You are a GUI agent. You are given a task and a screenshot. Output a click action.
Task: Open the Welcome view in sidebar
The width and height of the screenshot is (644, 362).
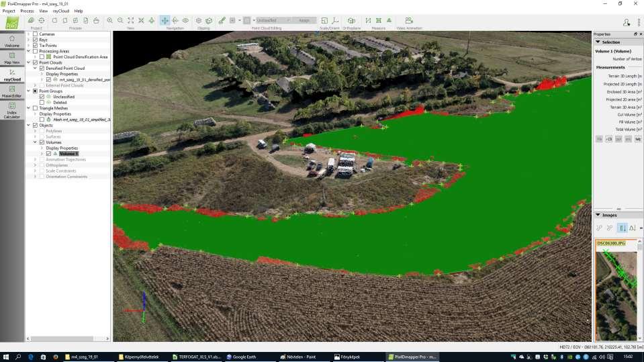12,41
